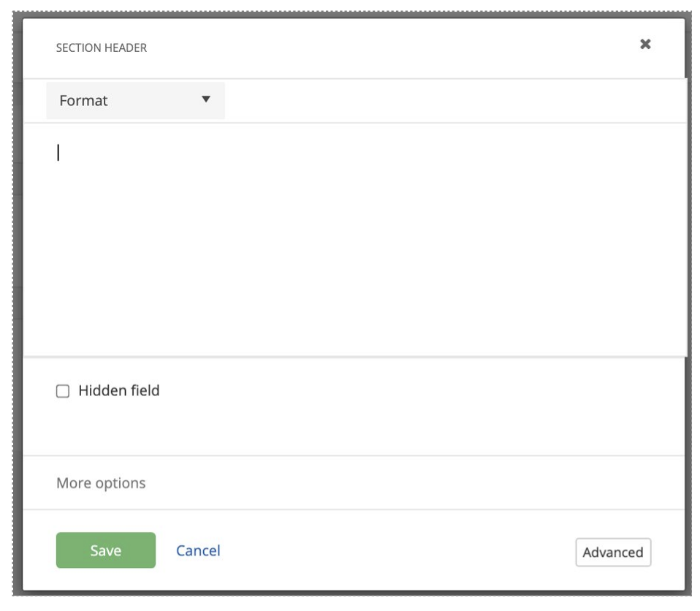Viewport: 700px width, 611px height.
Task: Enable the Hidden field checkbox
Action: 63,391
